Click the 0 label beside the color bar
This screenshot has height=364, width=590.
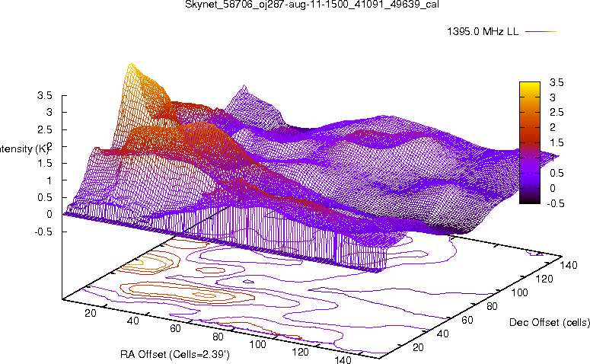(553, 188)
